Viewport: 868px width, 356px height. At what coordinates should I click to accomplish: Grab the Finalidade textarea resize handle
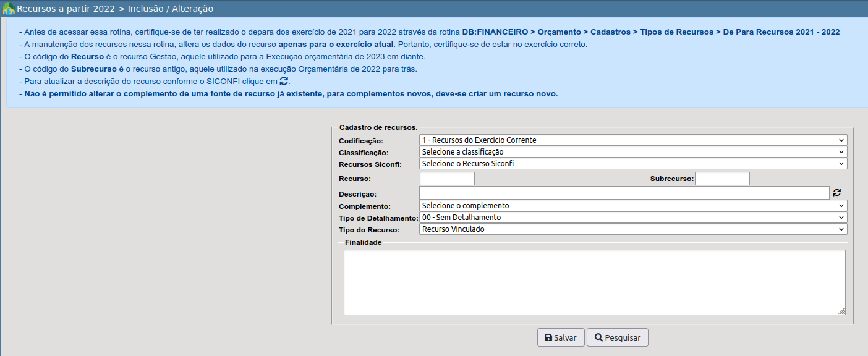tap(841, 311)
